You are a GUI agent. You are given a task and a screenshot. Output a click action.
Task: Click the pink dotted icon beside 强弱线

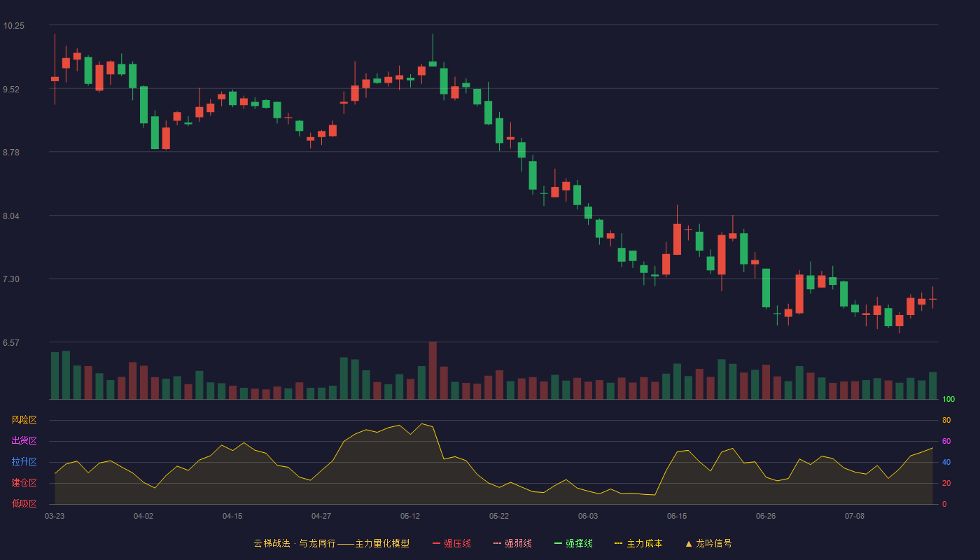coord(498,543)
